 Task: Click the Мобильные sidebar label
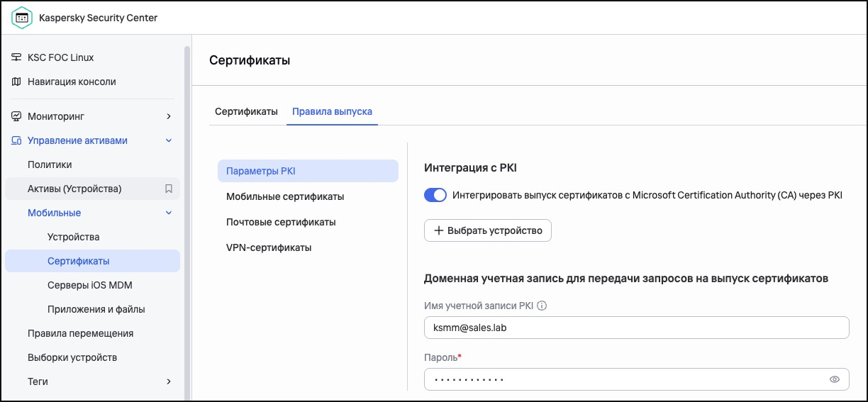point(54,213)
